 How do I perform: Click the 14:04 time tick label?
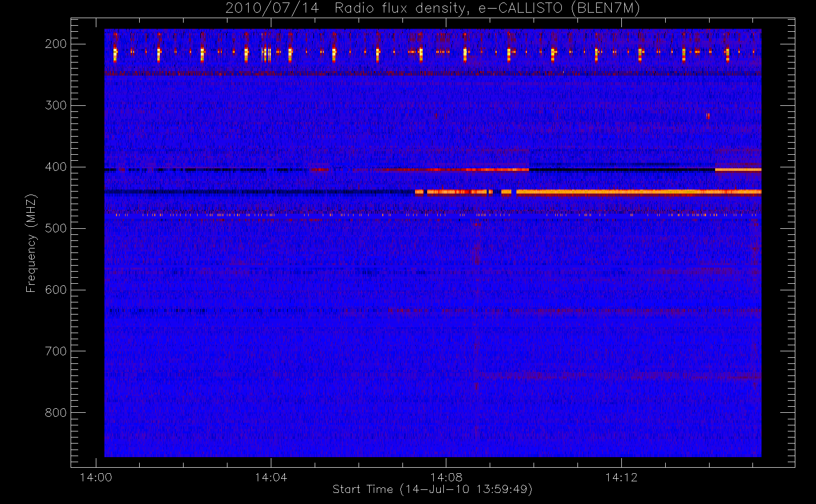point(271,477)
